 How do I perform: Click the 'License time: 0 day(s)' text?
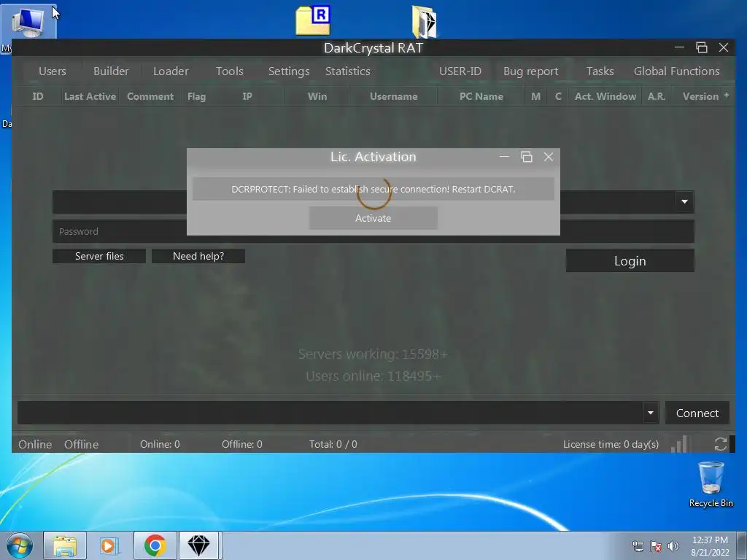pos(611,444)
